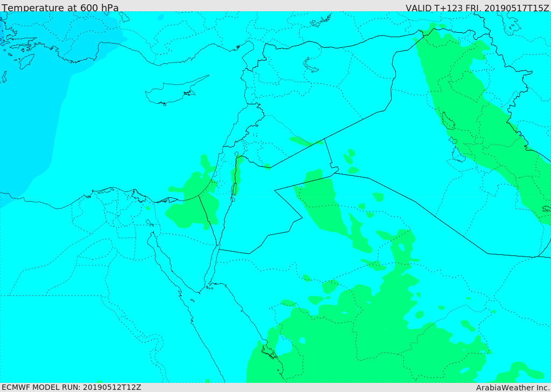This screenshot has height=392, width=551.
Task: Click the 'VALID T+123 FRI. 20190517T15Z' timestamp
Action: click(477, 8)
